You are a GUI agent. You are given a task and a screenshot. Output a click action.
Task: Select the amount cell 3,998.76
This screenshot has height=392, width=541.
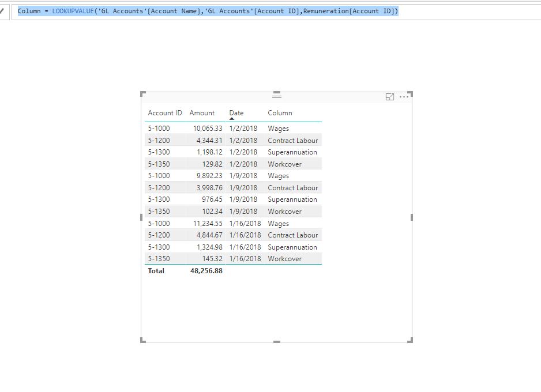point(209,188)
